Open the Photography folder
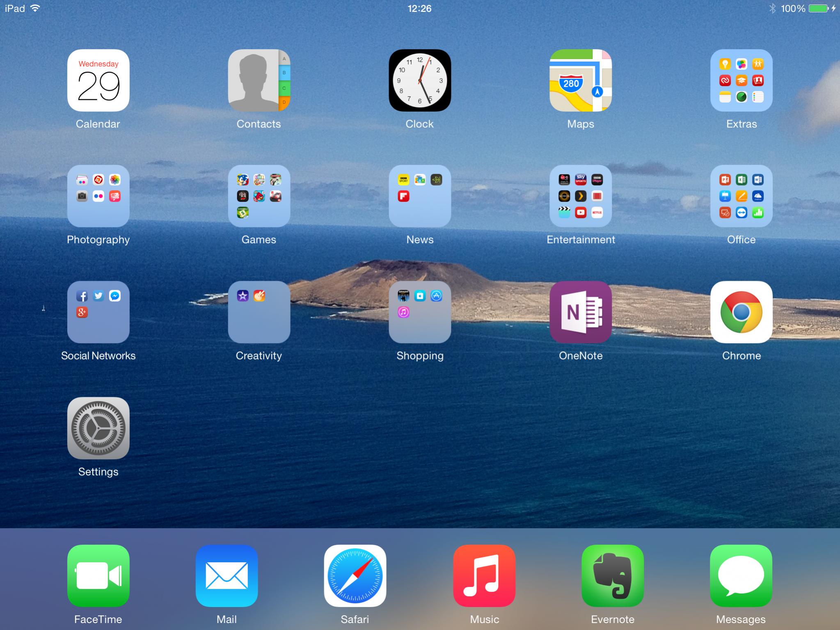The image size is (840, 630). coord(98,196)
